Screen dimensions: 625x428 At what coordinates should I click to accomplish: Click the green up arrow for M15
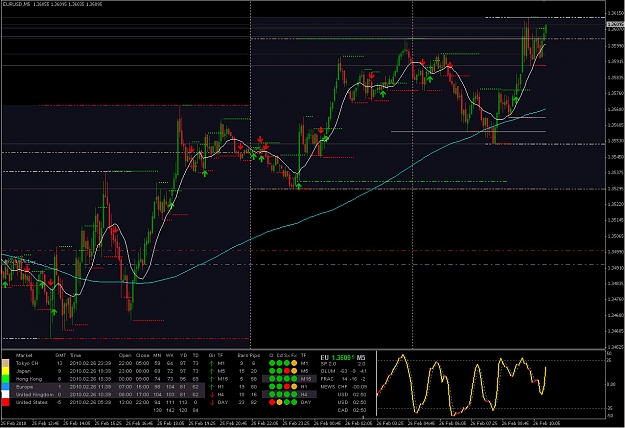click(212, 379)
